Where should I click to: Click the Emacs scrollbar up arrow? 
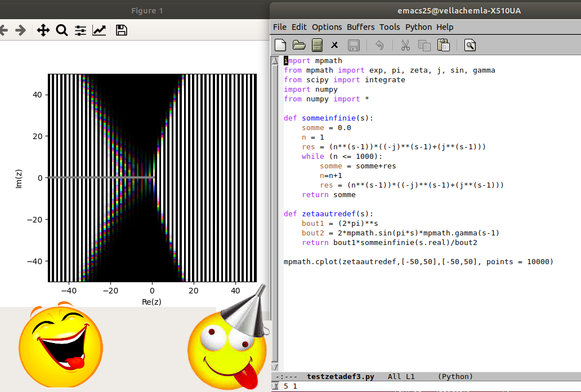275,61
